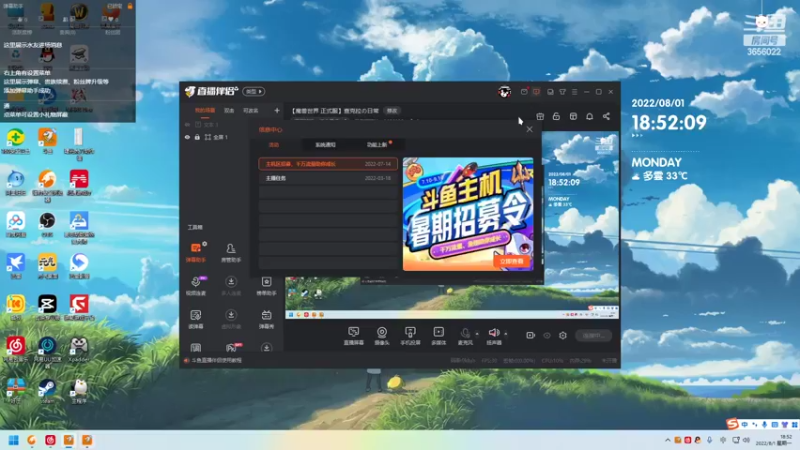The width and height of the screenshot is (800, 450).
Task: Click the record video icon in bottom bar
Action: point(531,335)
